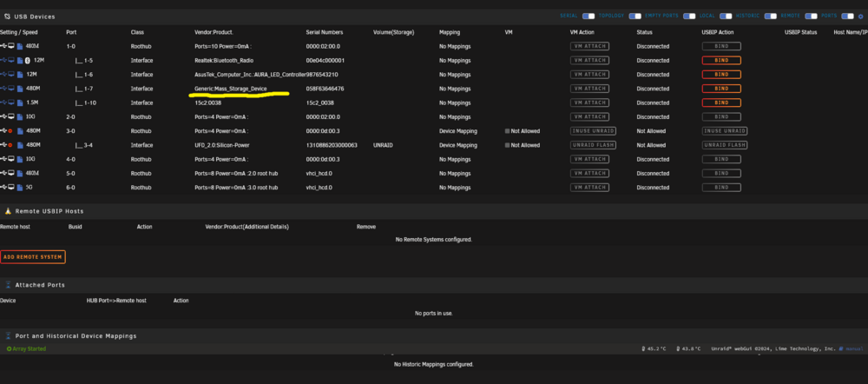The height and width of the screenshot is (384, 868).
Task: Click the serial number 058F63646476
Action: point(325,89)
